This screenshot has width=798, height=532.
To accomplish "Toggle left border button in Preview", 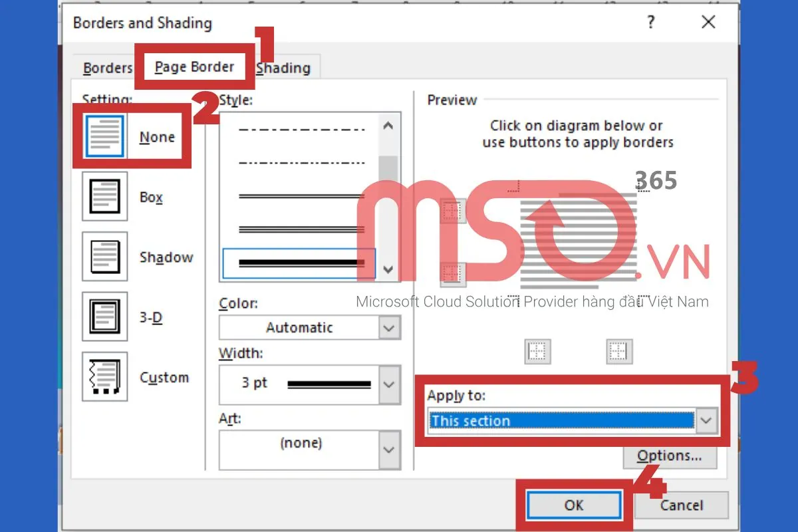I will tap(537, 351).
